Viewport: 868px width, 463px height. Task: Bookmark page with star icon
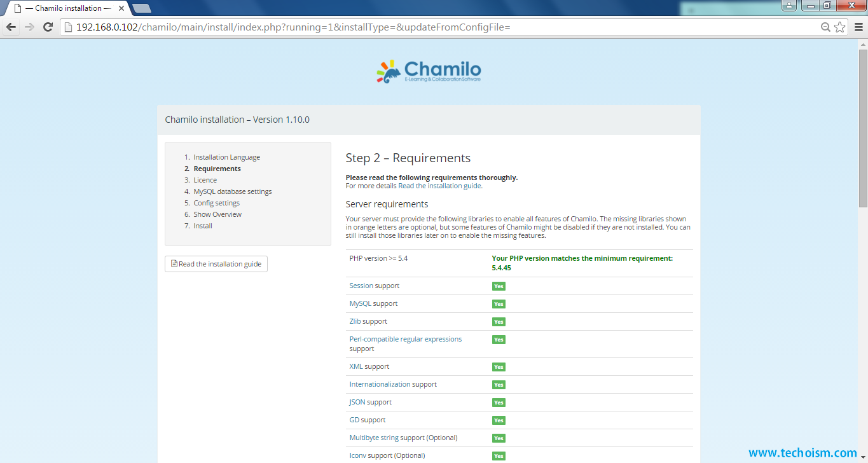point(840,27)
